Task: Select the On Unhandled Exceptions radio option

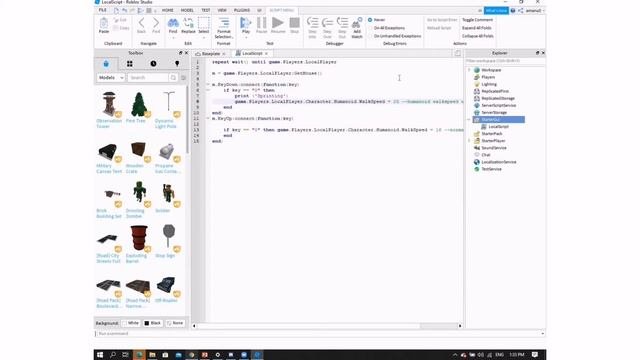Action: pyautogui.click(x=370, y=36)
